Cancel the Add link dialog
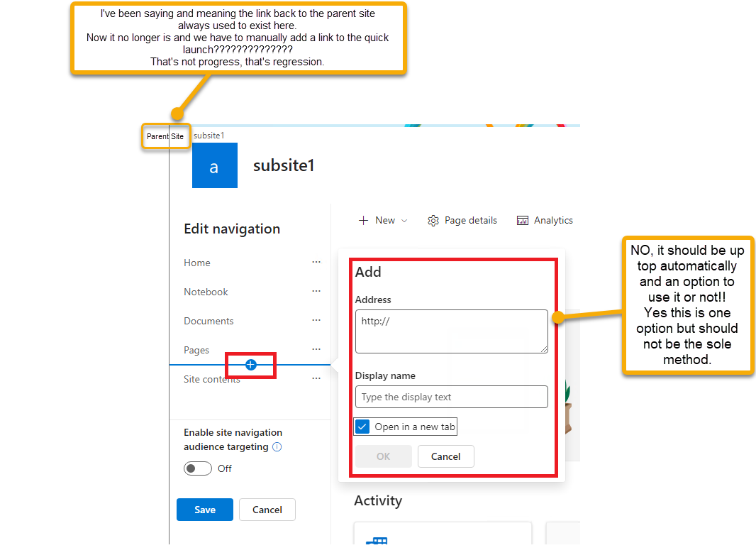Image resolution: width=756 pixels, height=560 pixels. click(x=445, y=456)
